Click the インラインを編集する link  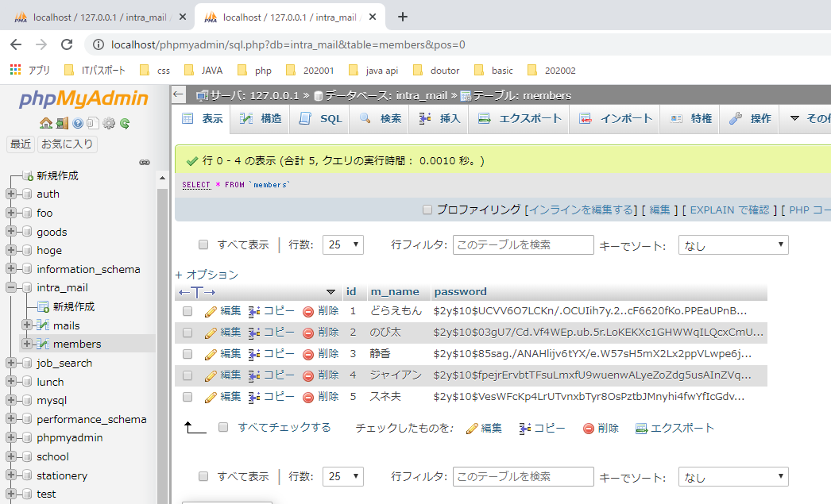coord(581,210)
